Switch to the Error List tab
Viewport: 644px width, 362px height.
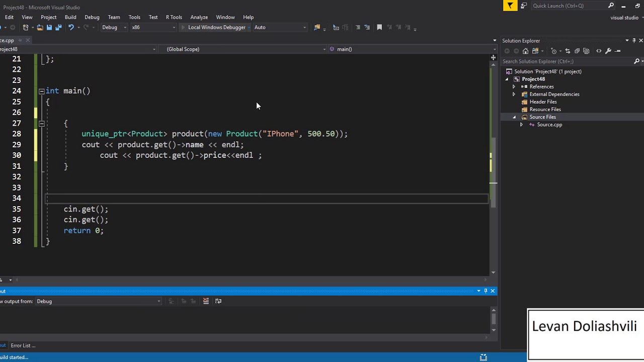[23, 345]
